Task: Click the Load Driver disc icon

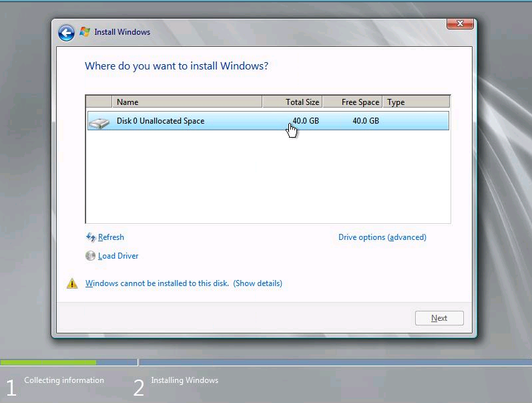Action: [90, 255]
